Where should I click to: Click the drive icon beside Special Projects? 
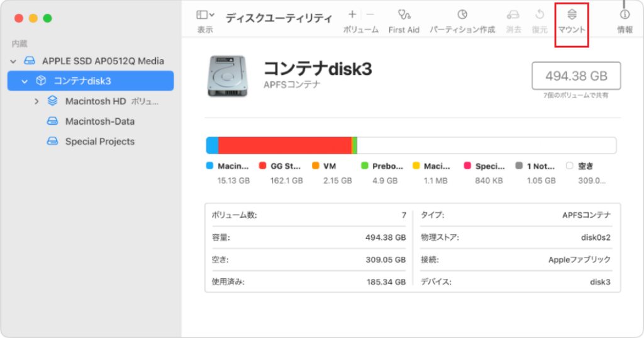coord(52,141)
